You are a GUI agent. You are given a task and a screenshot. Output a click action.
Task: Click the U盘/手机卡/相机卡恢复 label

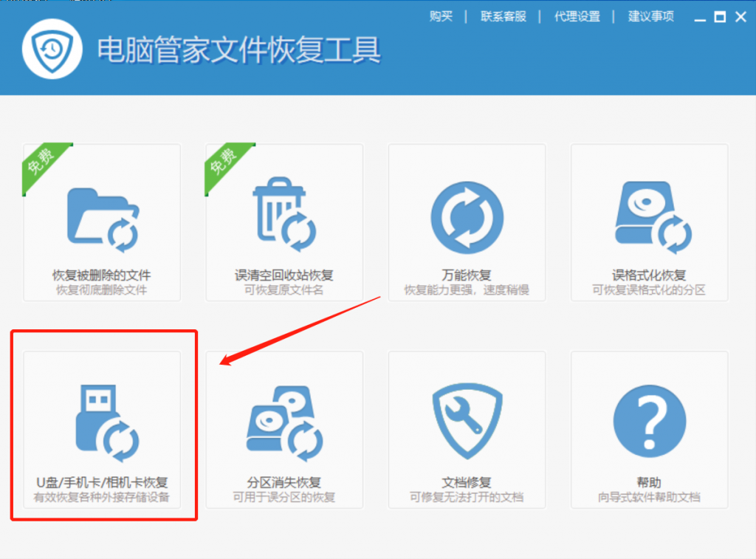102,483
